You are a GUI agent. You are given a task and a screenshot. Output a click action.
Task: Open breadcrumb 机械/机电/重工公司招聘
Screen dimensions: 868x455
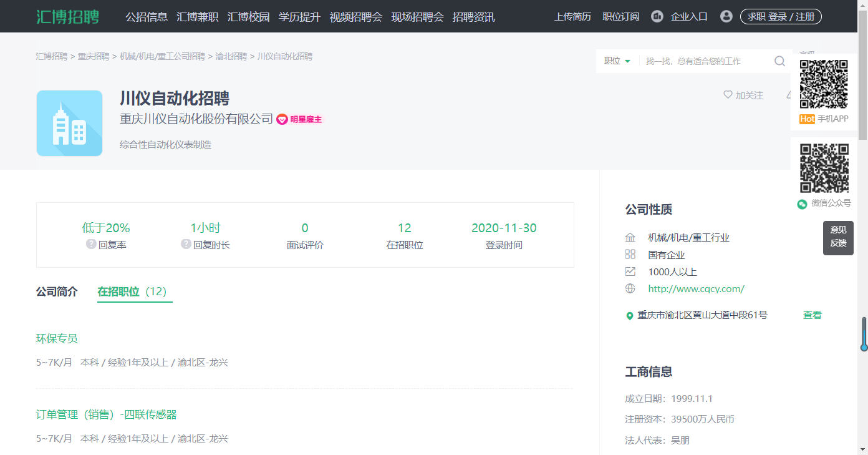coord(162,56)
